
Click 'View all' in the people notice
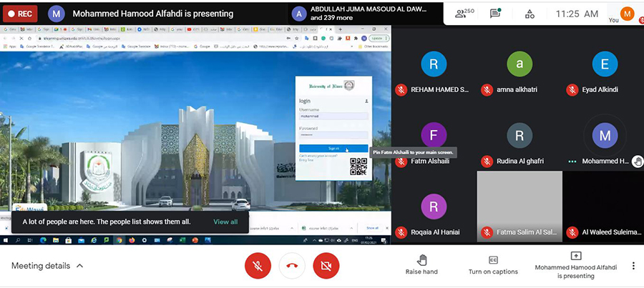[225, 222]
